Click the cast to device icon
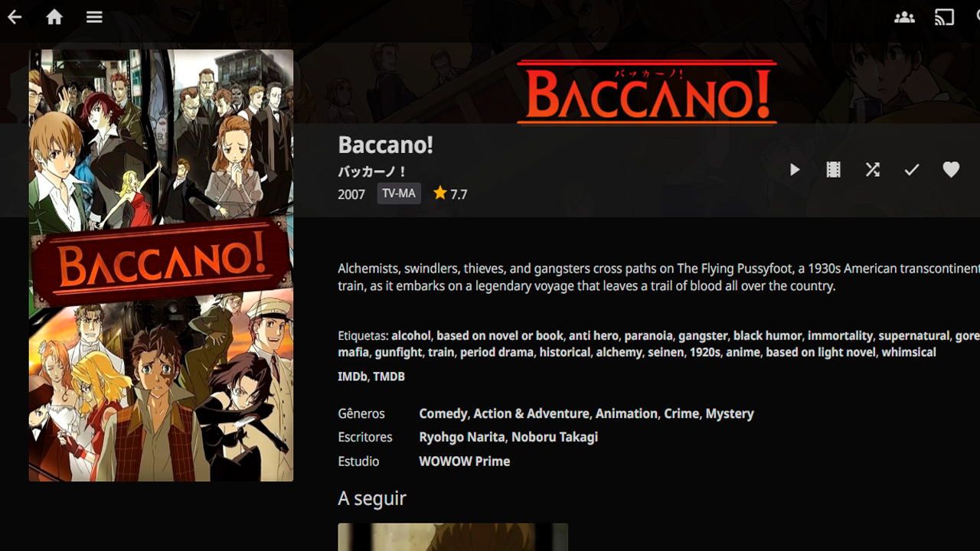The image size is (980, 551). (944, 17)
